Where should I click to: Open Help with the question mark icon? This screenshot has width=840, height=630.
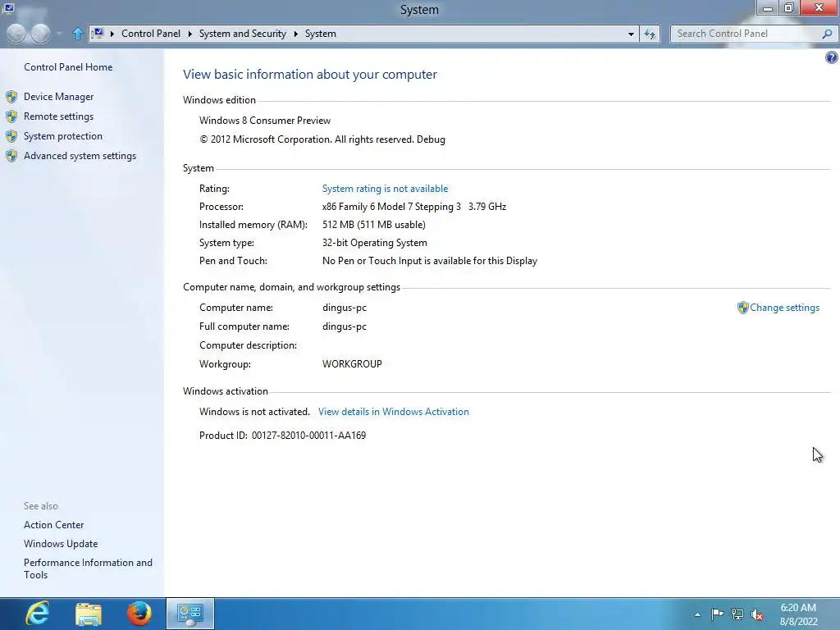click(x=832, y=57)
